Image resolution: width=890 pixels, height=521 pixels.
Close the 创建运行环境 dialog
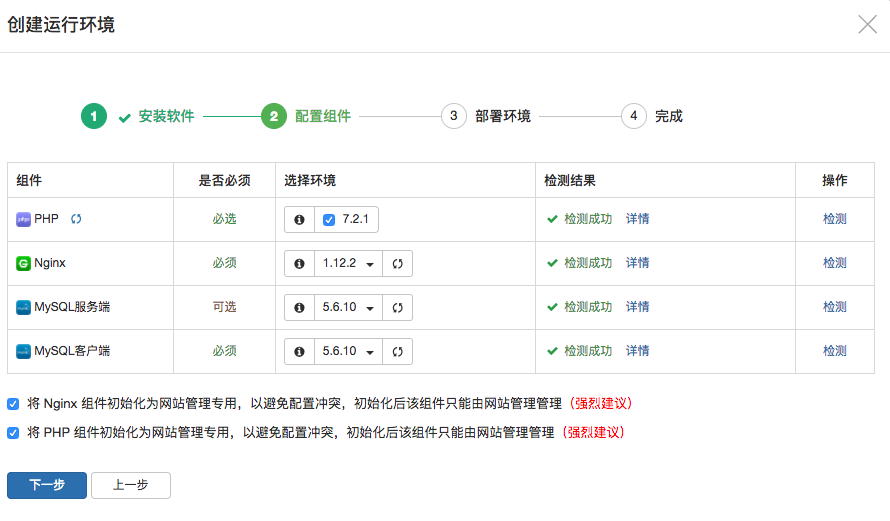pos(867,24)
